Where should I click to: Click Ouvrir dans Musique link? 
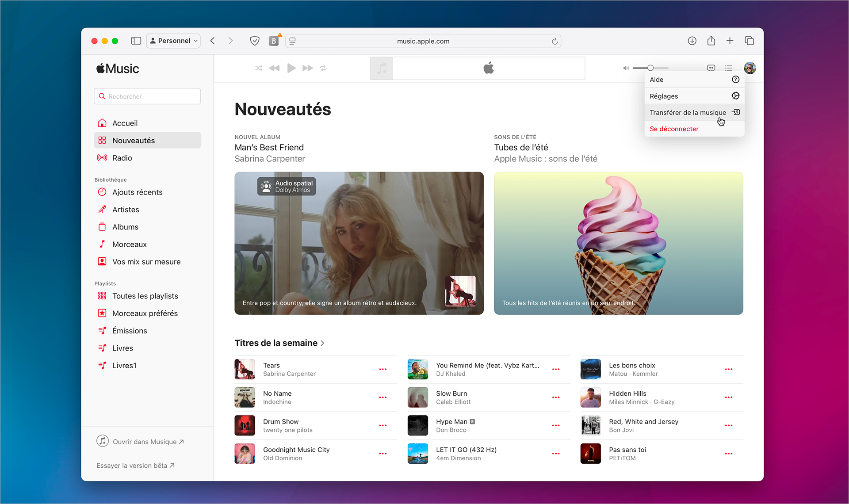tap(140, 441)
